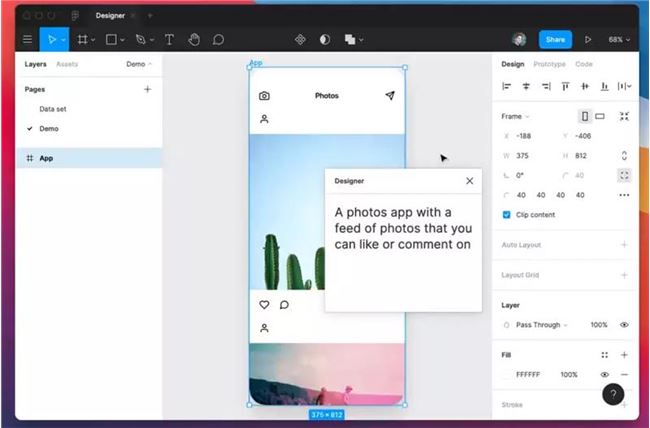
Task: Click Align vertical centers icon
Action: click(x=585, y=86)
